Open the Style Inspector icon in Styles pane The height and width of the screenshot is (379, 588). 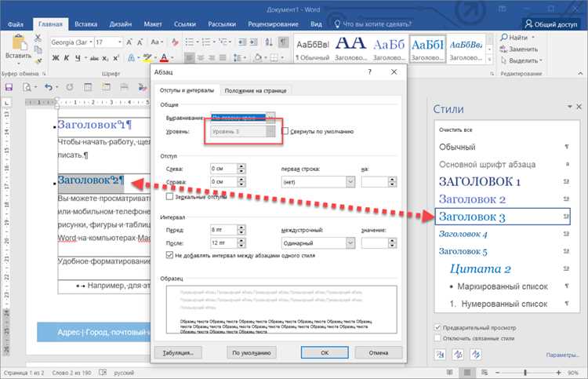pyautogui.click(x=458, y=354)
